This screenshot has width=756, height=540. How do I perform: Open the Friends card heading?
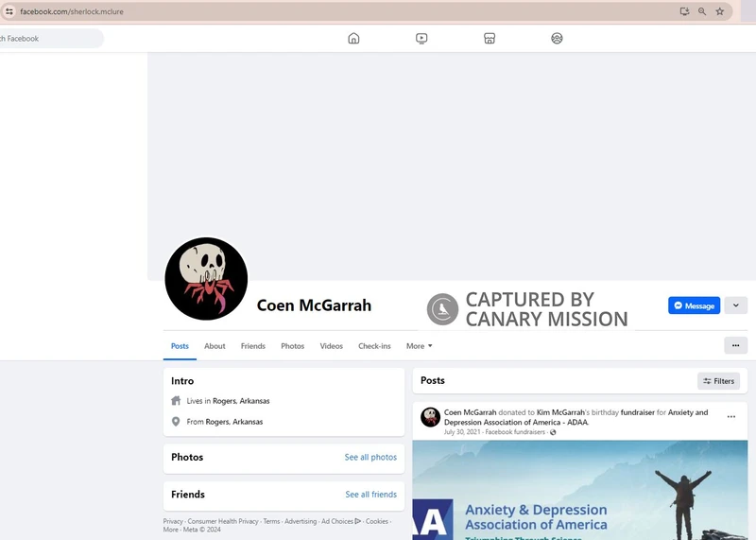coord(188,495)
